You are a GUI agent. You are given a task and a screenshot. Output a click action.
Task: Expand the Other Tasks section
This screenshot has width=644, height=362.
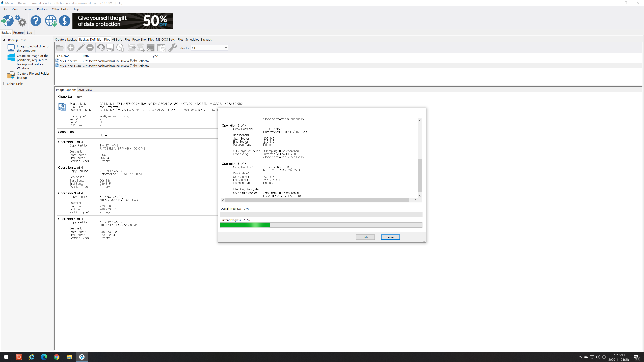(x=4, y=84)
